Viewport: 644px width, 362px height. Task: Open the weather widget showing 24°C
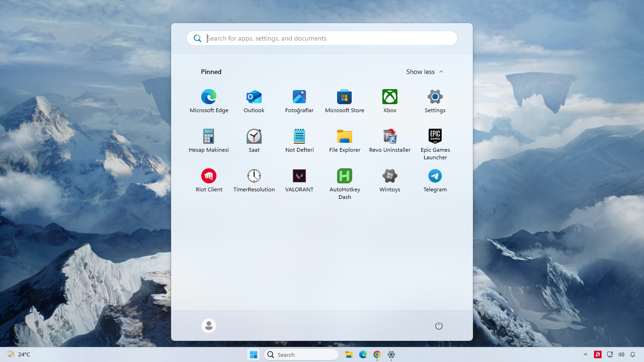[x=19, y=354]
